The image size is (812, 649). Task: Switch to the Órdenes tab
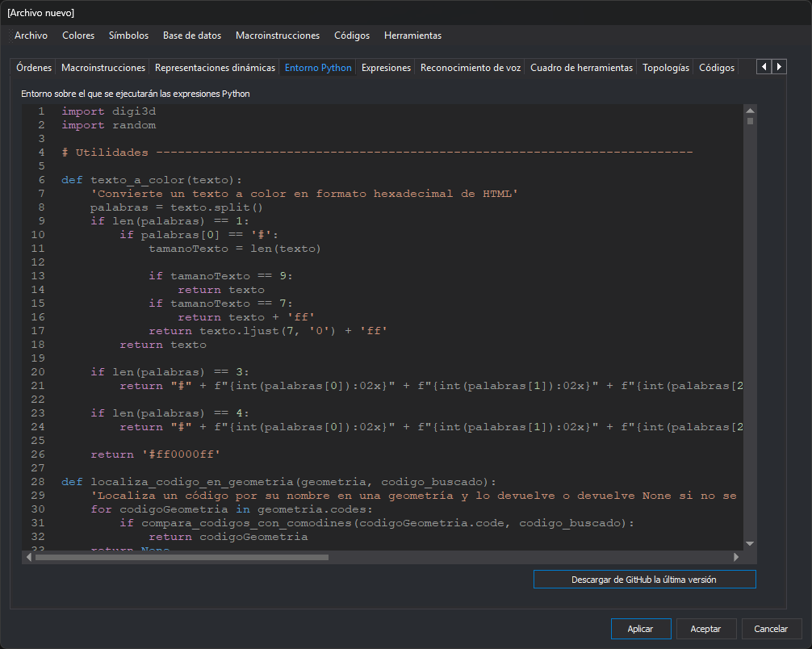pos(34,67)
